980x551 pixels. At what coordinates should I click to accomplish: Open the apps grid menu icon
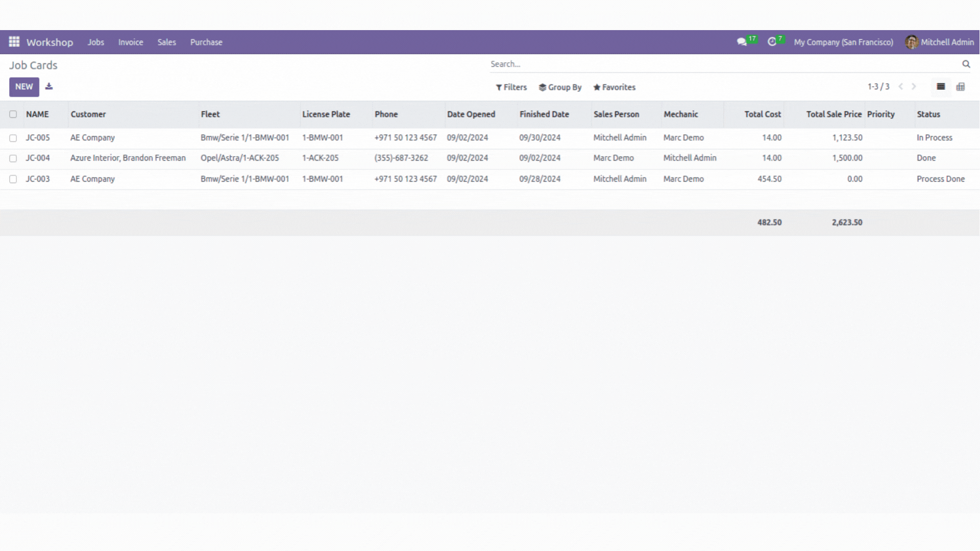[x=14, y=42]
